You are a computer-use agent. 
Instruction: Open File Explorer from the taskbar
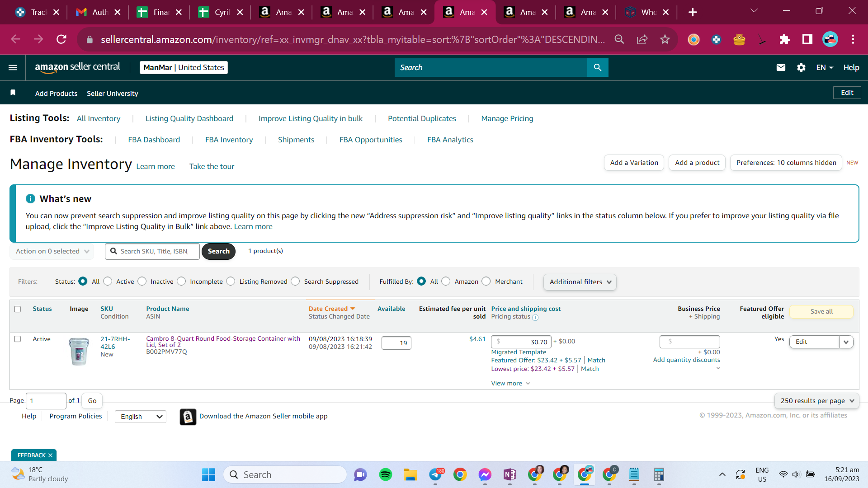point(410,474)
